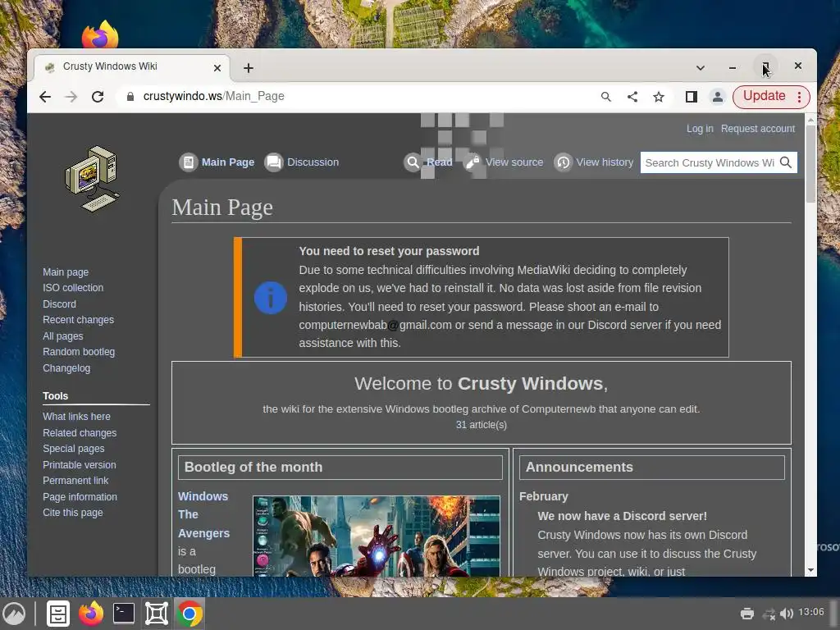Open Main page sidebar link
This screenshot has height=630, width=840.
[x=66, y=272]
